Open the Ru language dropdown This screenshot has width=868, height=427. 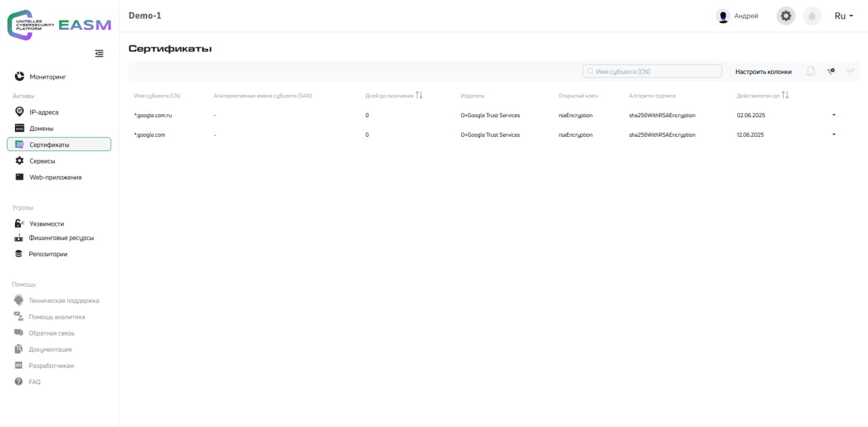pyautogui.click(x=844, y=16)
